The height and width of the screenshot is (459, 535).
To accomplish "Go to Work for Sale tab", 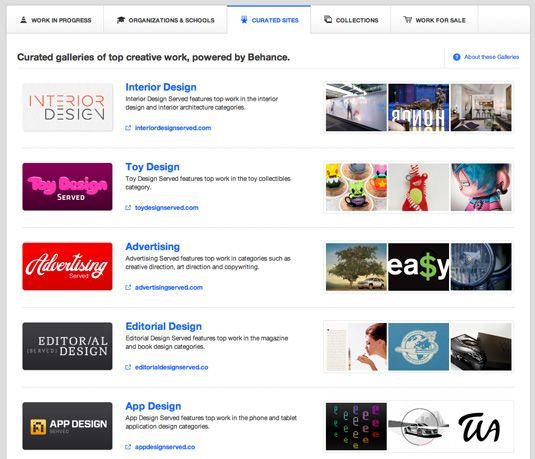I will point(434,20).
